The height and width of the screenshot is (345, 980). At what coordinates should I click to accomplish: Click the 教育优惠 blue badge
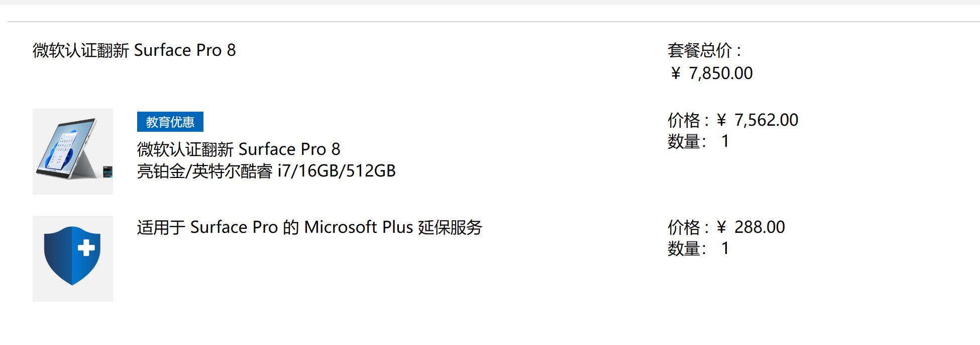tap(170, 122)
